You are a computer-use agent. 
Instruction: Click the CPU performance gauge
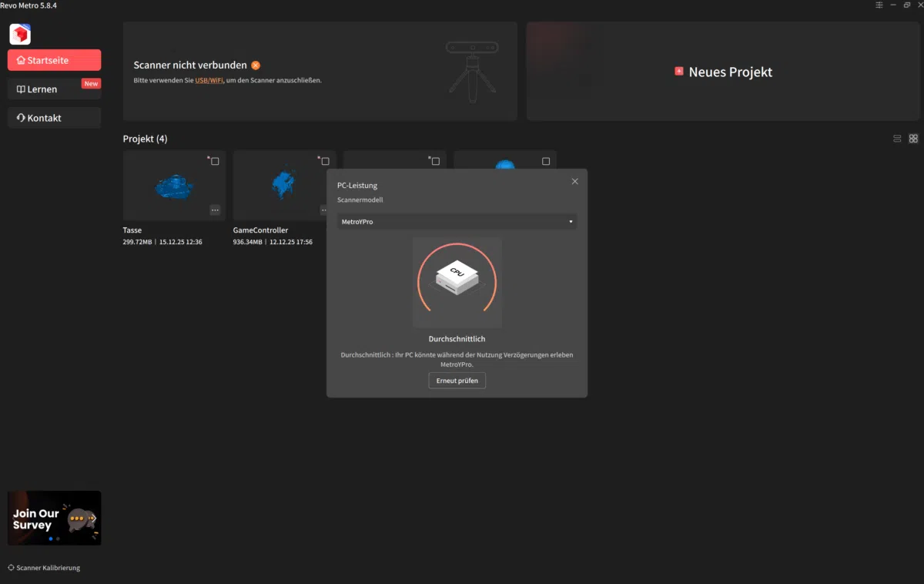point(457,282)
